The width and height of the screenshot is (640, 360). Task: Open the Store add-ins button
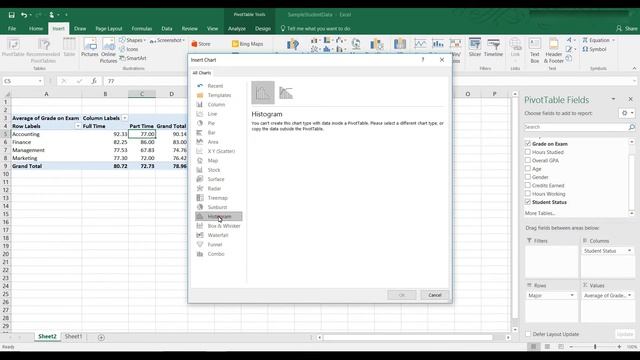click(x=201, y=44)
